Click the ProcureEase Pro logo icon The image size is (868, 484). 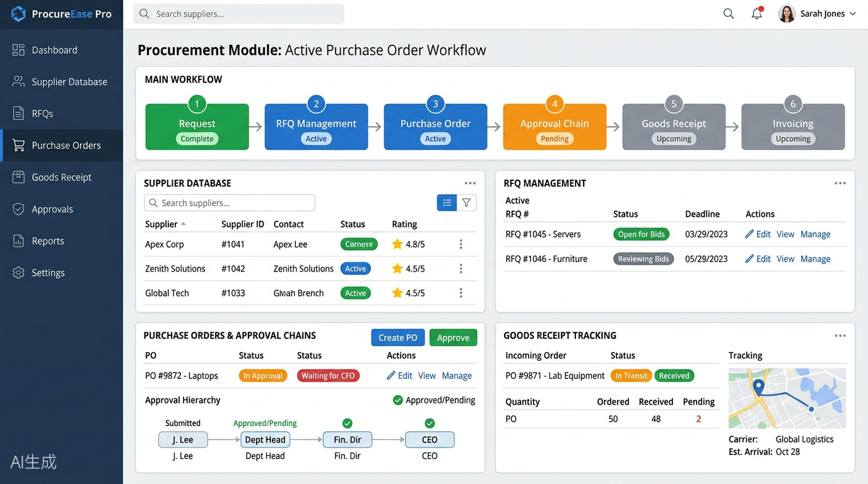click(18, 14)
